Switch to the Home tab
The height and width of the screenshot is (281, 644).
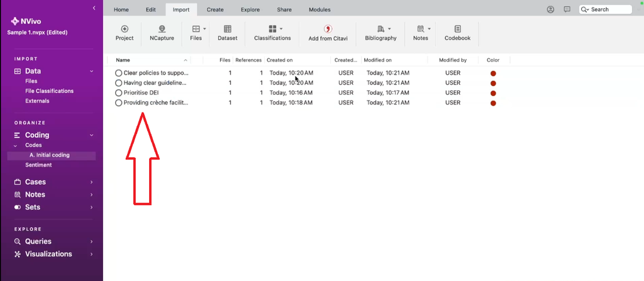tap(121, 9)
